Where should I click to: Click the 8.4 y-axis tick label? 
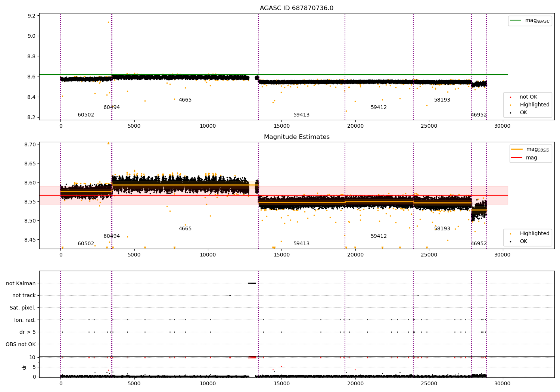click(x=32, y=97)
